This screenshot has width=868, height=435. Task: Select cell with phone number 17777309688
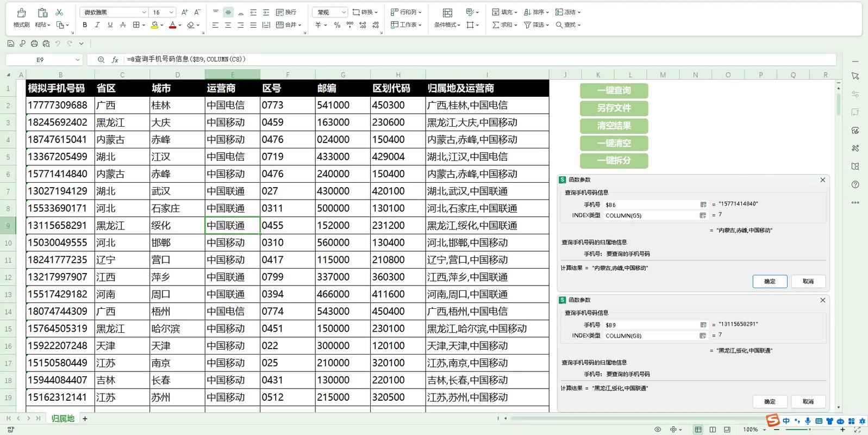[60, 105]
